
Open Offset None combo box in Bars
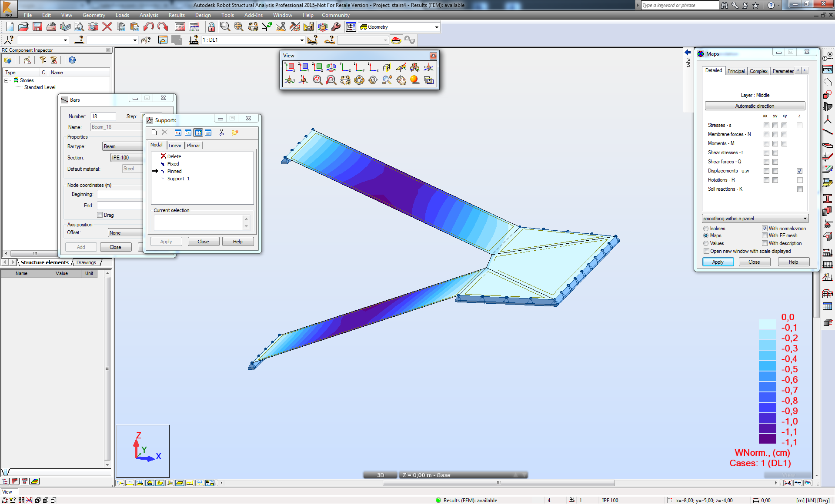coord(125,233)
